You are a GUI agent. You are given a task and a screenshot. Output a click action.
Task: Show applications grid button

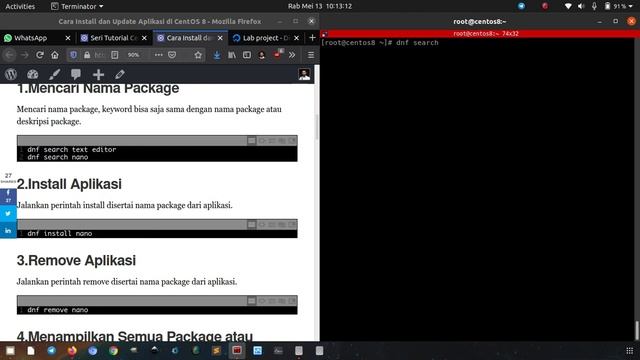(x=629, y=351)
